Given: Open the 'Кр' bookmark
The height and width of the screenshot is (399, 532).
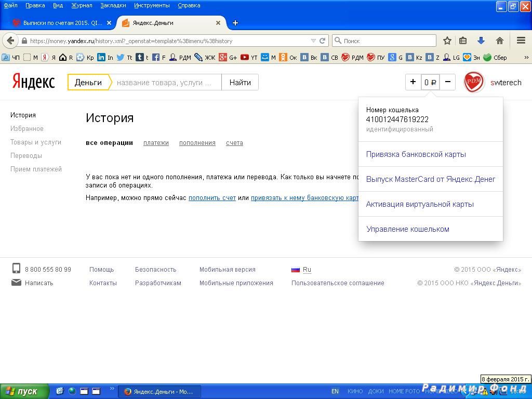Looking at the screenshot, I should pos(85,57).
